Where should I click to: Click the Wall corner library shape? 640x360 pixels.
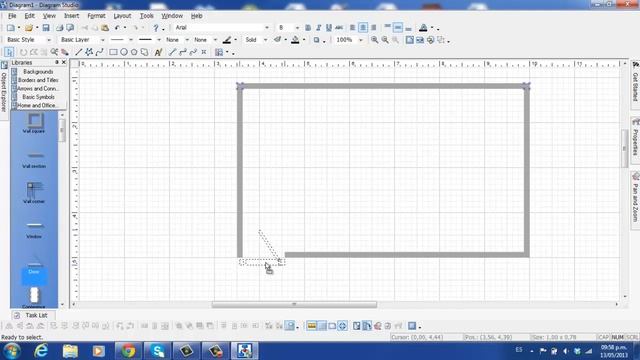(x=34, y=193)
